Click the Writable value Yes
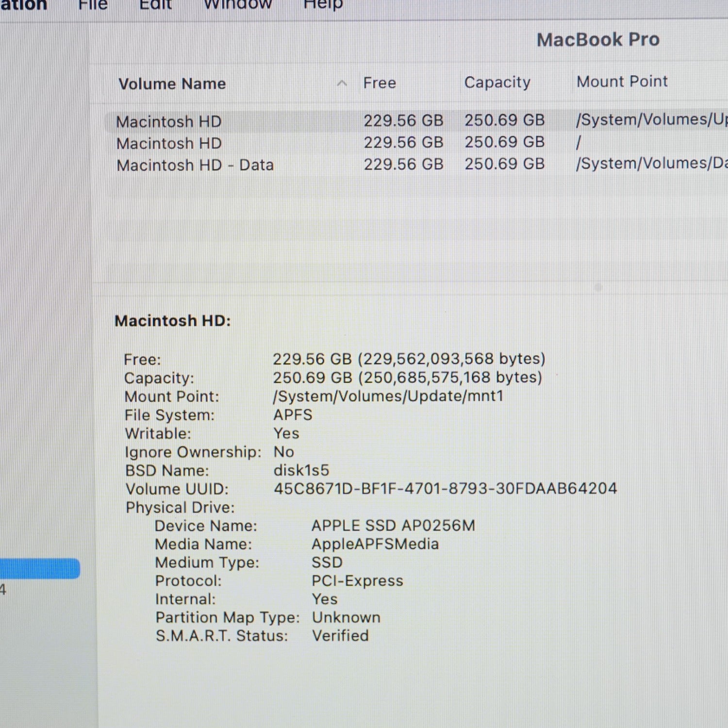The image size is (728, 728). pyautogui.click(x=286, y=433)
